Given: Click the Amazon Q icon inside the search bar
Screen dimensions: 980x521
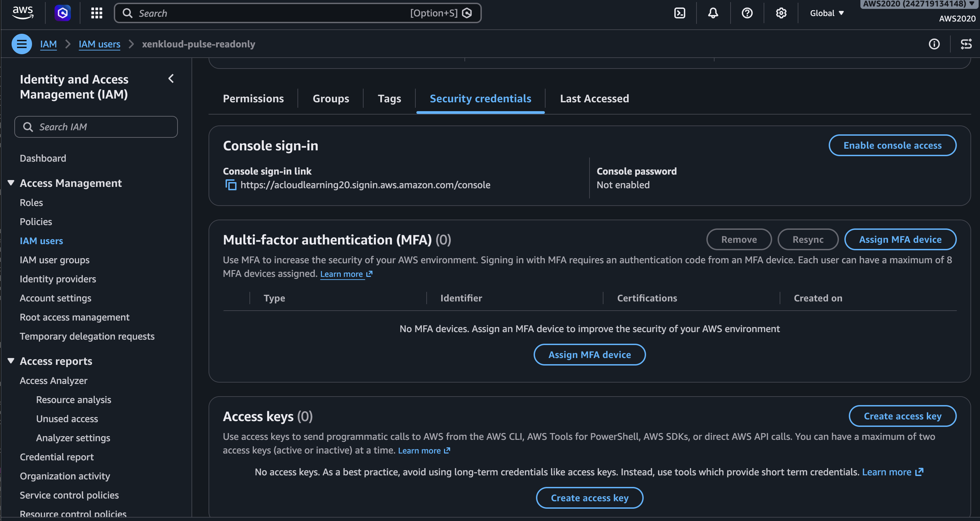Looking at the screenshot, I should tap(467, 13).
